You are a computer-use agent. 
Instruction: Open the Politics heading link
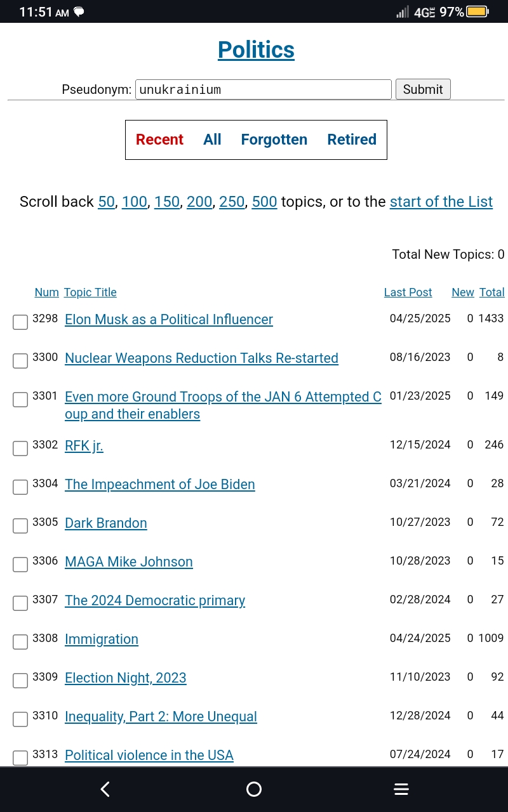[256, 50]
